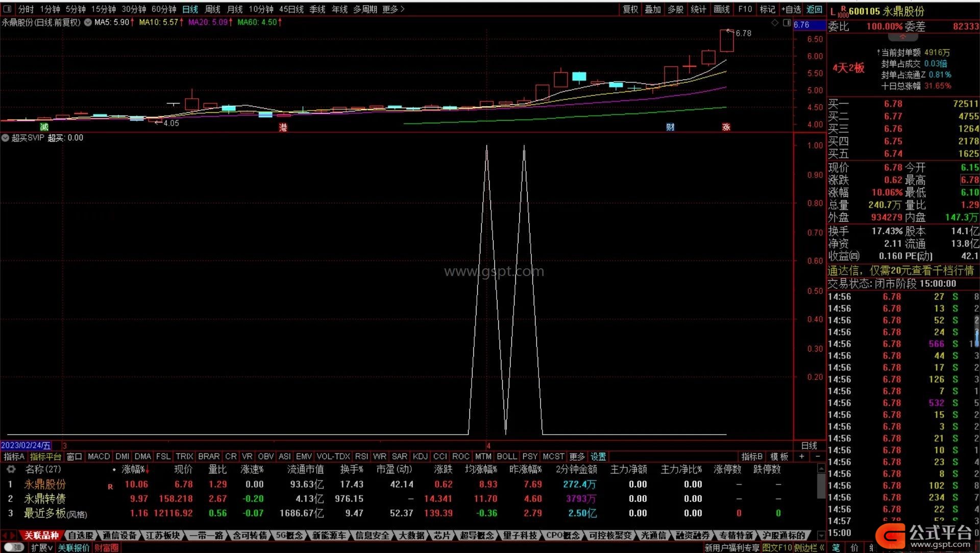Click the table vertical scrollbar thumb
Viewport: 980px width, 553px height.
pyautogui.click(x=821, y=486)
